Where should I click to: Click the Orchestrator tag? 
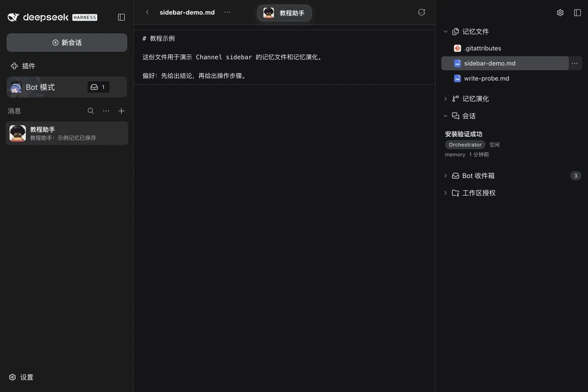[465, 144]
